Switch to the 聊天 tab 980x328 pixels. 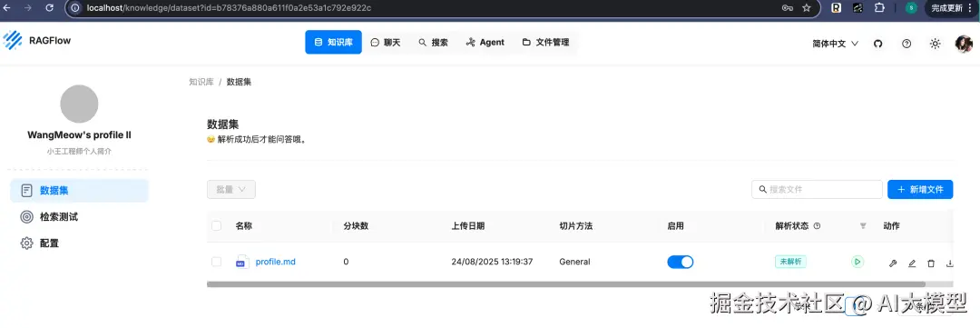coord(386,42)
